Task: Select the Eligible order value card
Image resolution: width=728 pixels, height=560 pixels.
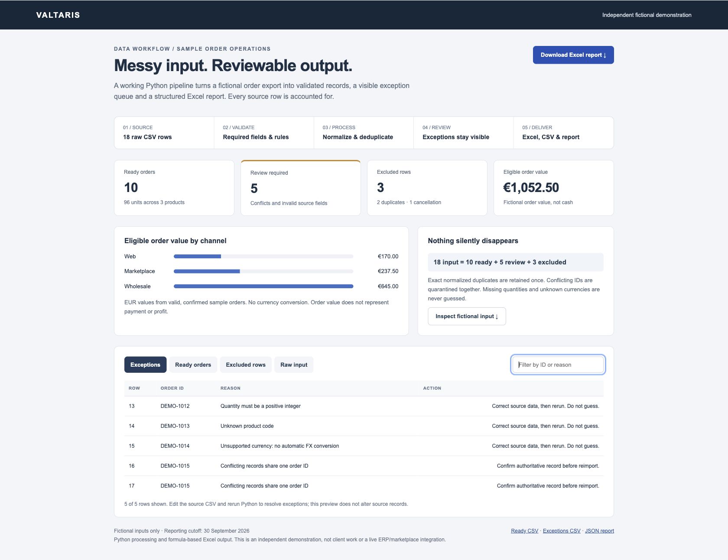Action: pyautogui.click(x=554, y=188)
